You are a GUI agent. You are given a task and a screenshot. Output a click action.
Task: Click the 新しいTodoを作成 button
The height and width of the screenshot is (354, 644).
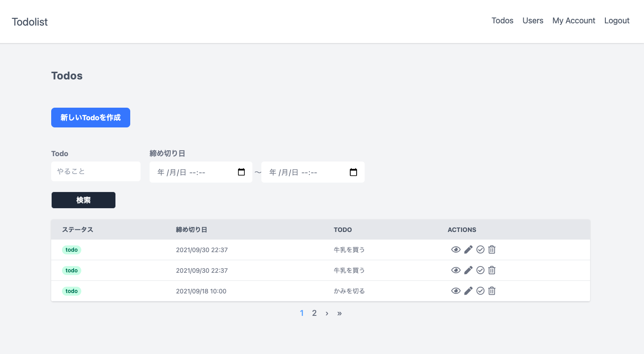(x=91, y=118)
